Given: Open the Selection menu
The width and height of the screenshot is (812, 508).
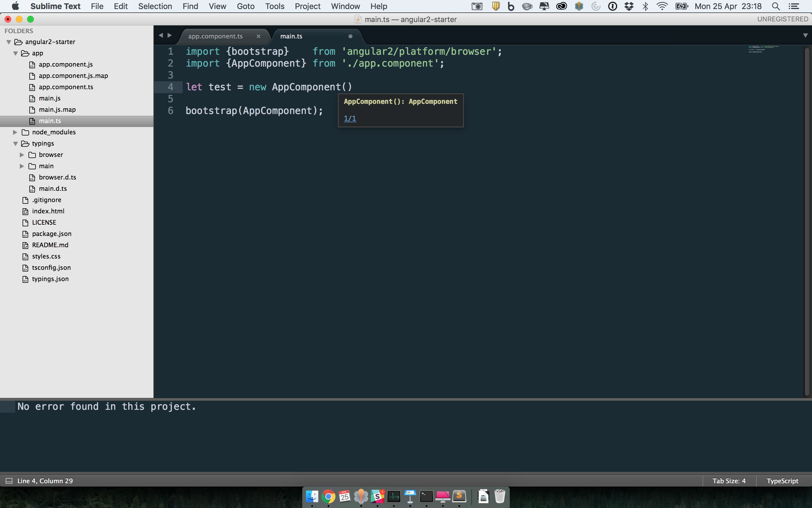Looking at the screenshot, I should (155, 6).
